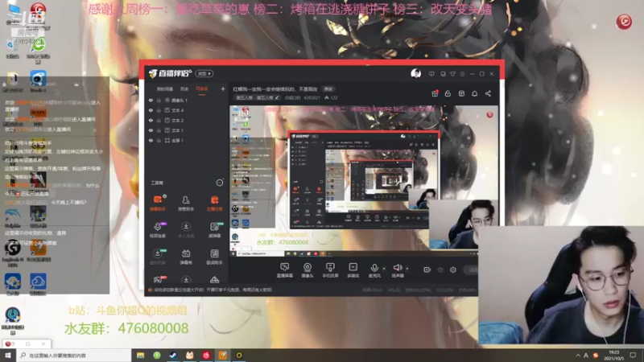Click the 修改 button beside stream title

point(328,88)
